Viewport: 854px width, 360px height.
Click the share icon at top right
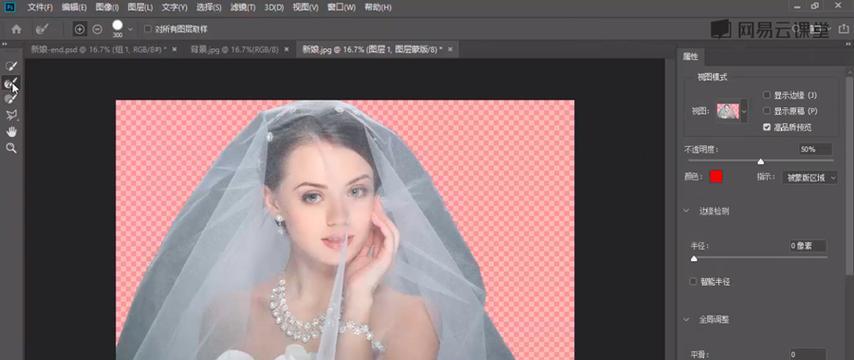point(844,29)
